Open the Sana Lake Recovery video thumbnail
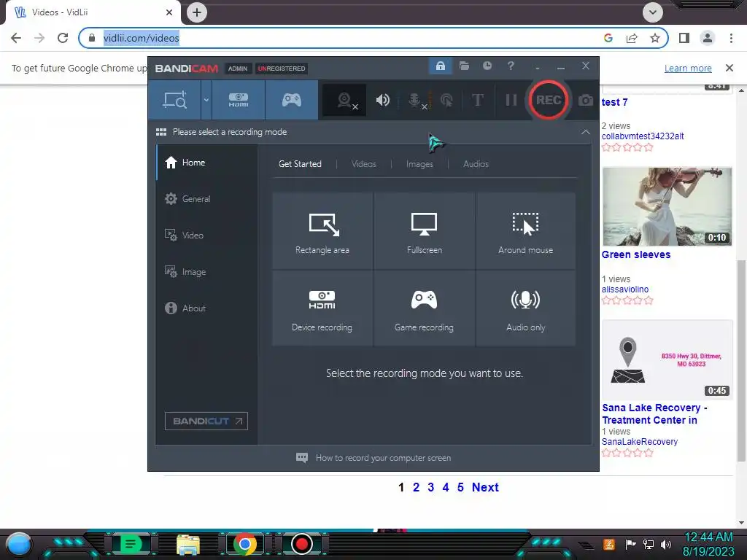Viewport: 747px width, 560px height. pyautogui.click(x=667, y=360)
